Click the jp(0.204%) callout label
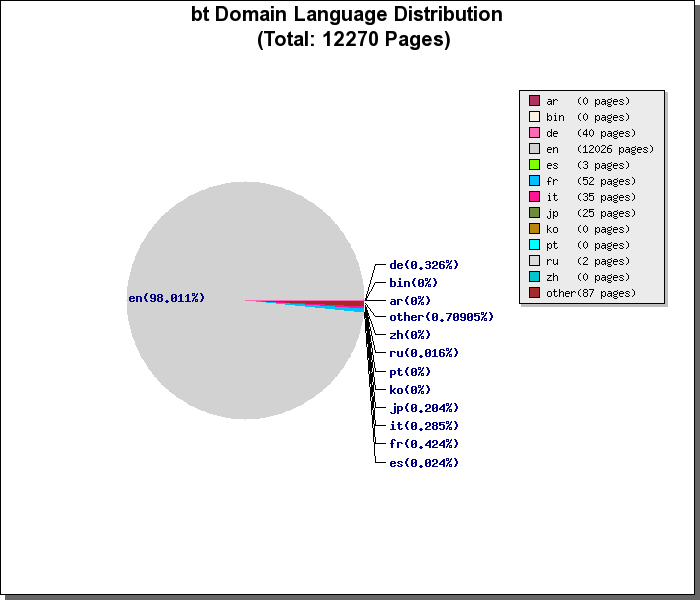This screenshot has height=600, width=700. [424, 408]
